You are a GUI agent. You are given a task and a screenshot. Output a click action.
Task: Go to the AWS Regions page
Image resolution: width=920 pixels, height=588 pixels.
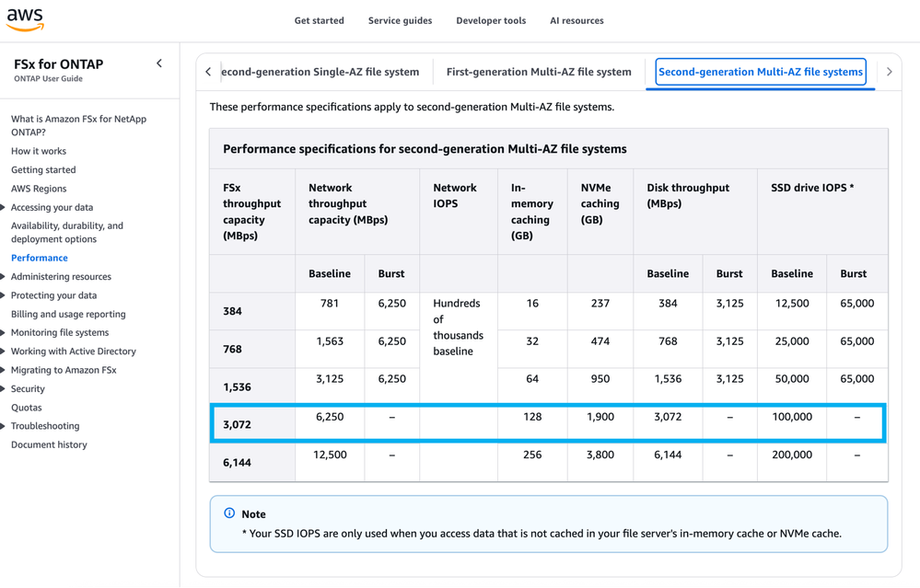(x=39, y=189)
